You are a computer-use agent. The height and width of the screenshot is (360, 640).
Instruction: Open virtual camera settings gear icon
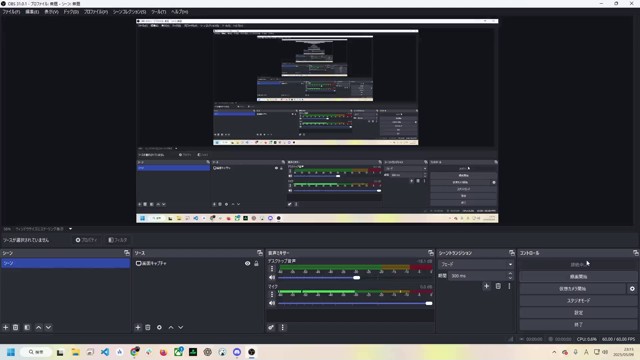(632, 289)
